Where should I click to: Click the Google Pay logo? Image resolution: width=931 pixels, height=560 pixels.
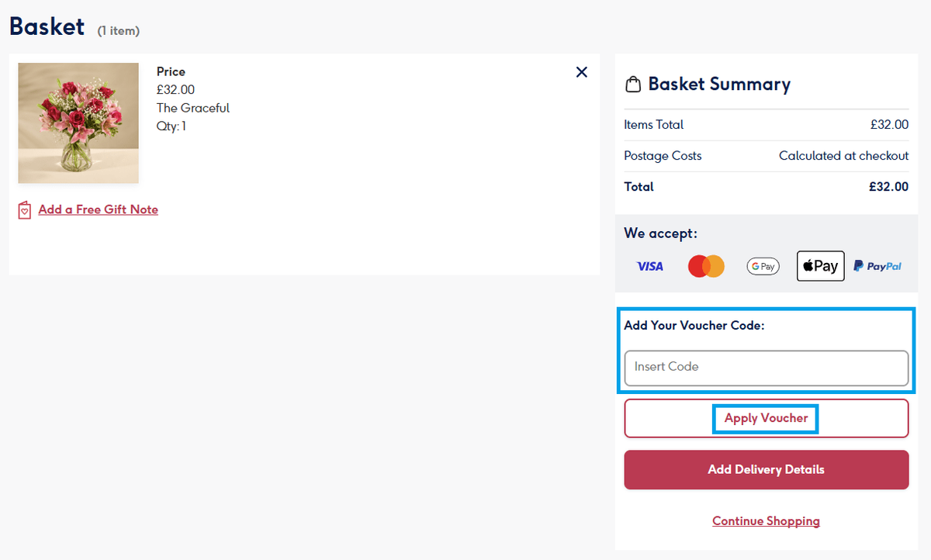[x=763, y=266]
